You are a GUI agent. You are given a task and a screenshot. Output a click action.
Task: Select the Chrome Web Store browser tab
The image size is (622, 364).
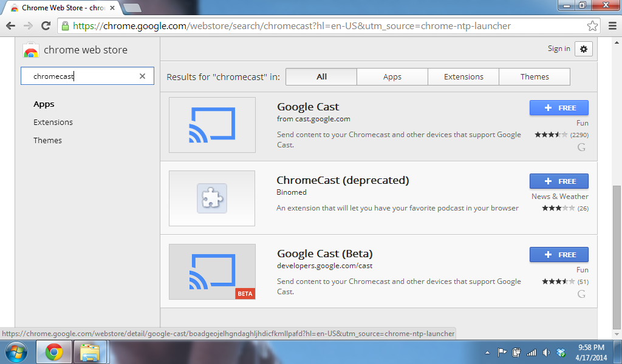[x=63, y=8]
